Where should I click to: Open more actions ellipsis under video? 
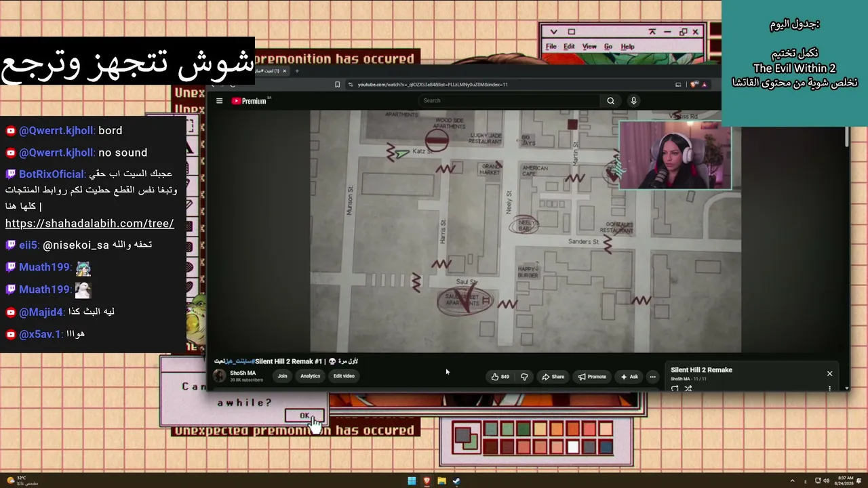pos(652,377)
